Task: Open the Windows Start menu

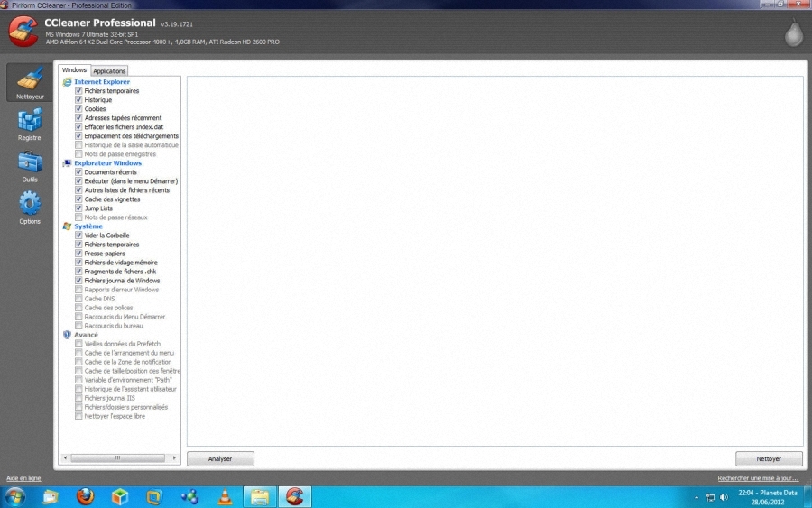Action: click(x=15, y=497)
